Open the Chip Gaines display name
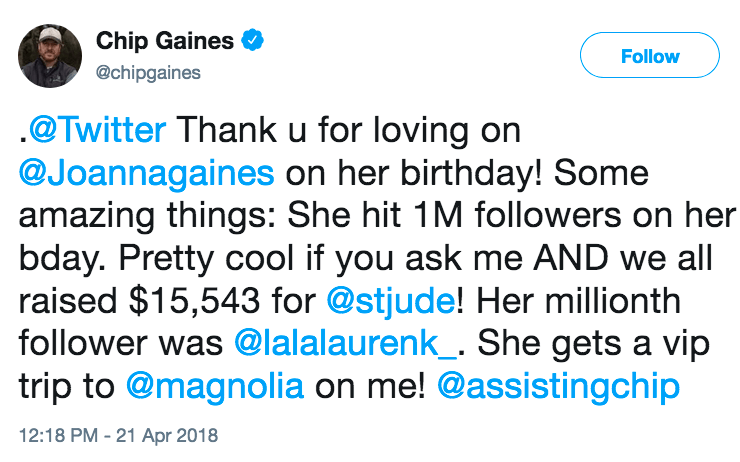This screenshot has height=462, width=740. pos(165,42)
